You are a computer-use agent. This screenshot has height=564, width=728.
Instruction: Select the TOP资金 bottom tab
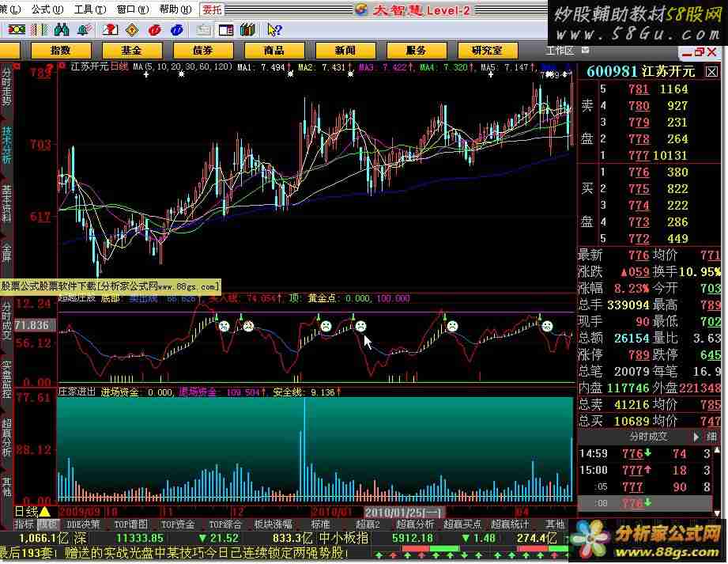[x=177, y=524]
